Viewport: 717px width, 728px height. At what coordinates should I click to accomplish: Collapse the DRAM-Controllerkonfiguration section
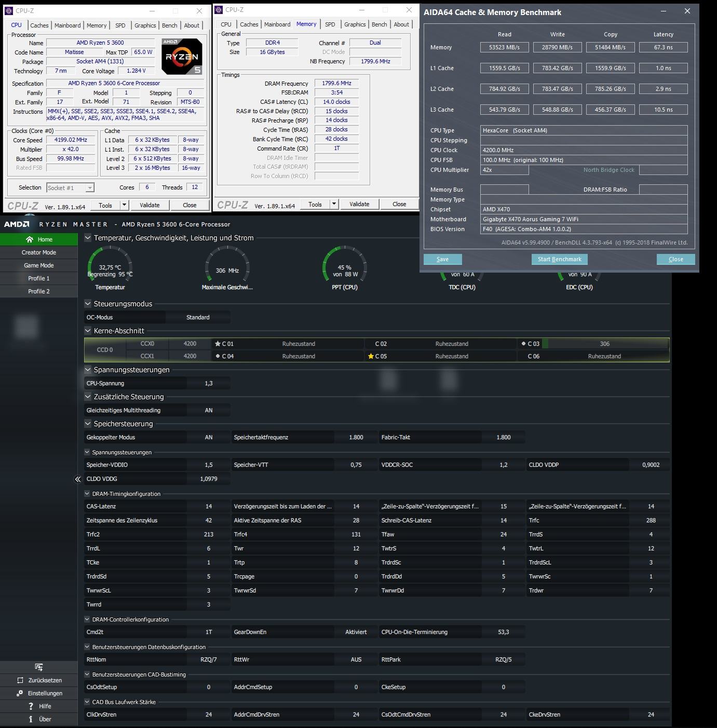(x=87, y=619)
